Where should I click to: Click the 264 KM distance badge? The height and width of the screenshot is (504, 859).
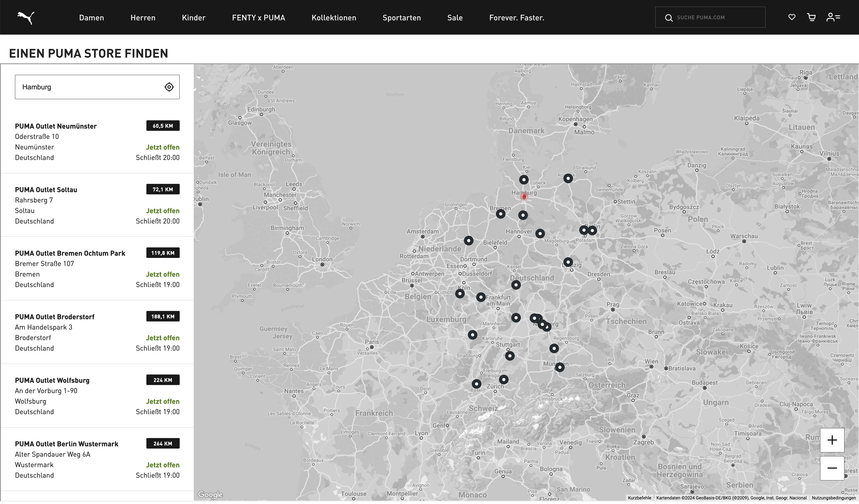(x=163, y=443)
